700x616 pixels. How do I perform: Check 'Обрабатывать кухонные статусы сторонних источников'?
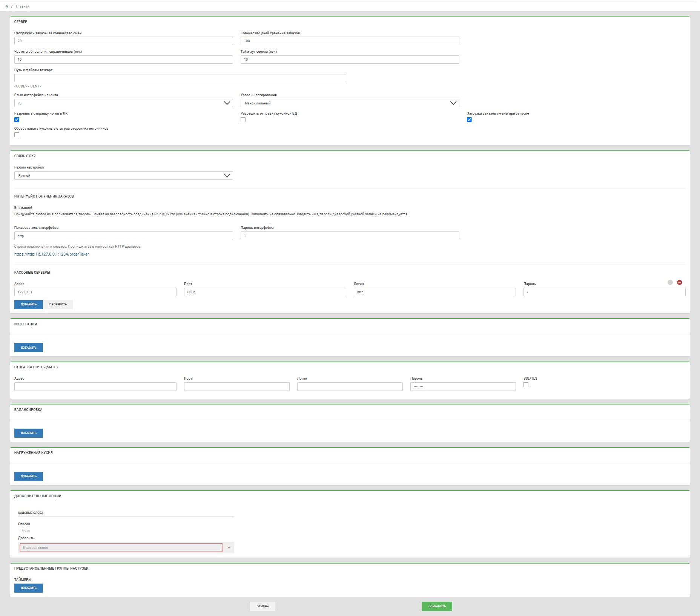tap(17, 135)
